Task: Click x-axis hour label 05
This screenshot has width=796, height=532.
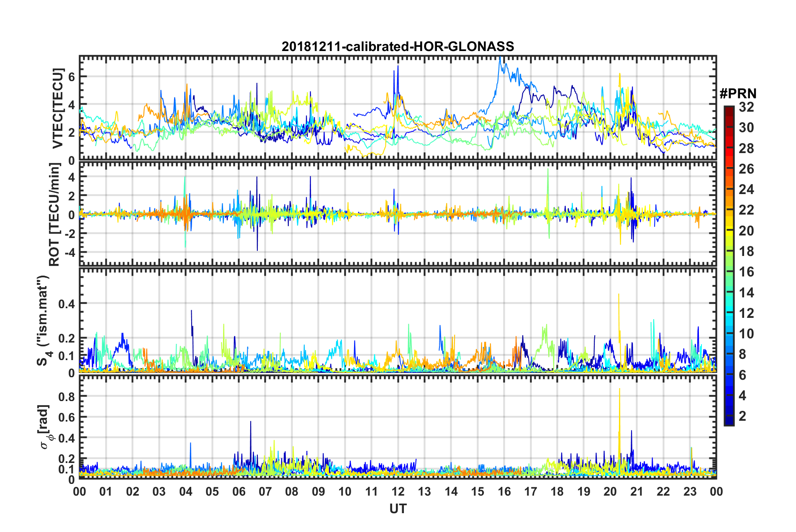Action: (x=212, y=491)
